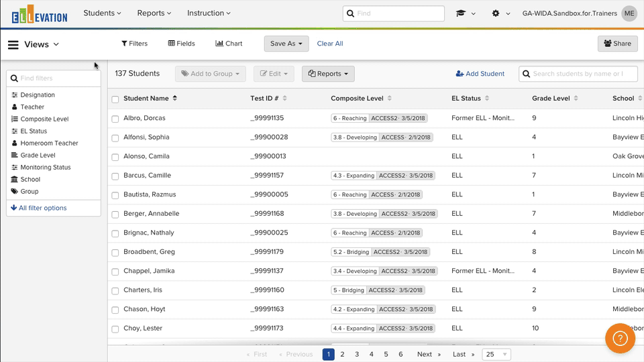
Task: Go to page 2
Action: pos(342,354)
